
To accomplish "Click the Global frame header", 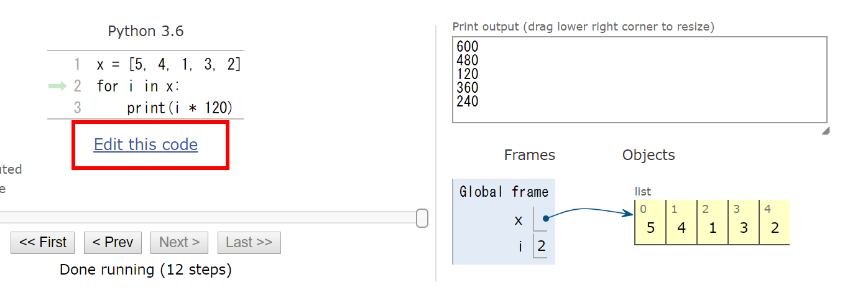I will coord(504,192).
